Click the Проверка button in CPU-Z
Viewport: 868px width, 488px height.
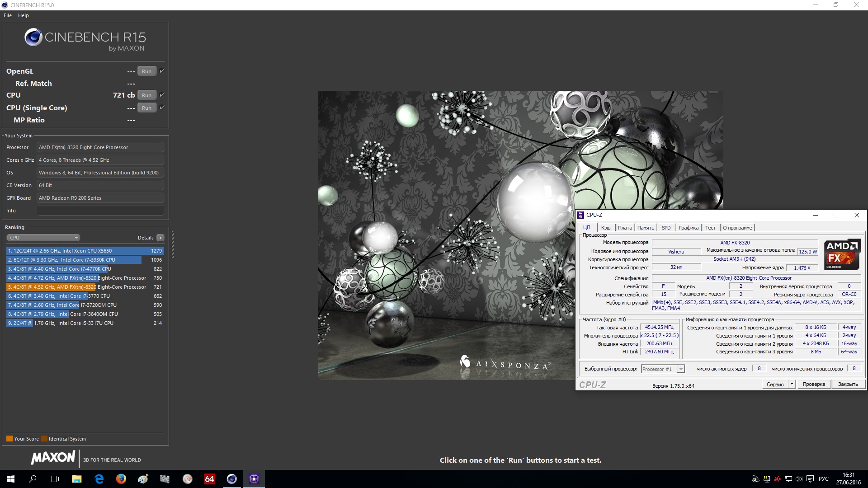click(x=813, y=384)
